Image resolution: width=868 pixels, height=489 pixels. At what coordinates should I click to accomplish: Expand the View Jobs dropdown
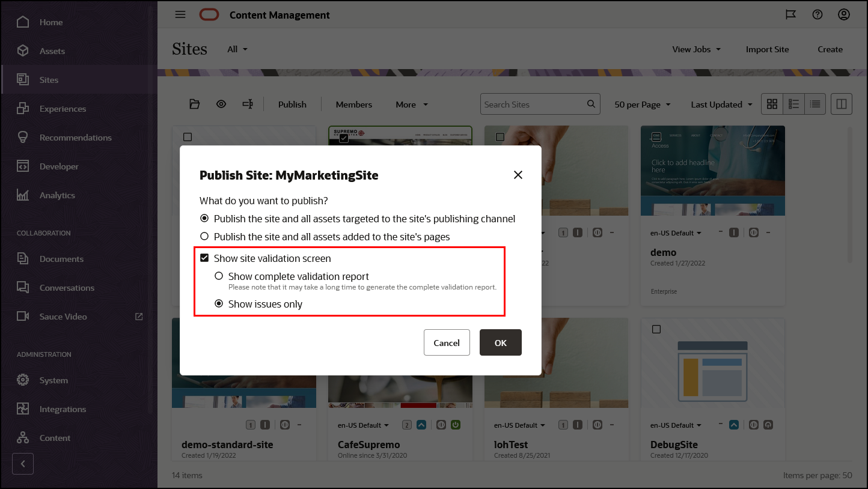(697, 49)
